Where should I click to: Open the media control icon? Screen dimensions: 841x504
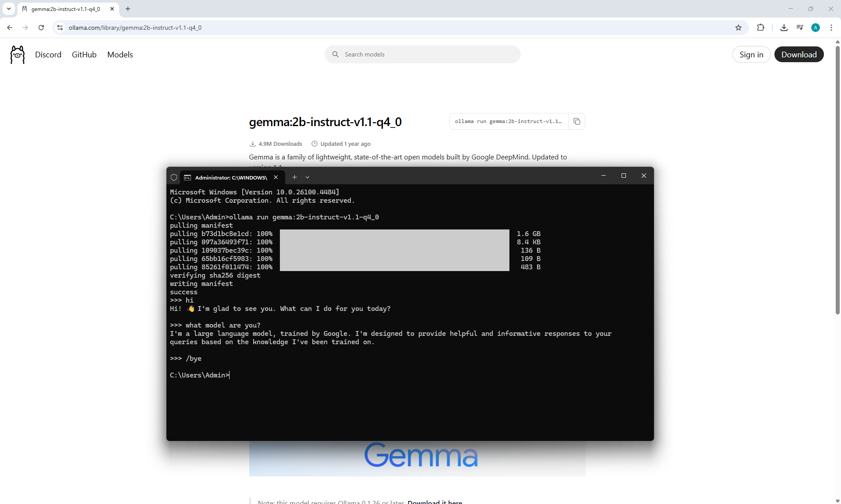[800, 28]
